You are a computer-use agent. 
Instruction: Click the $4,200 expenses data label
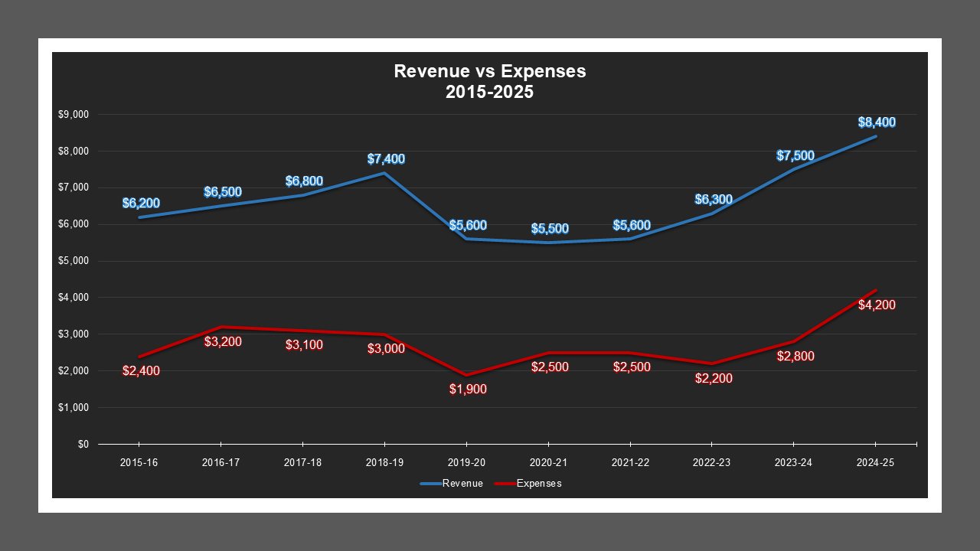point(877,305)
